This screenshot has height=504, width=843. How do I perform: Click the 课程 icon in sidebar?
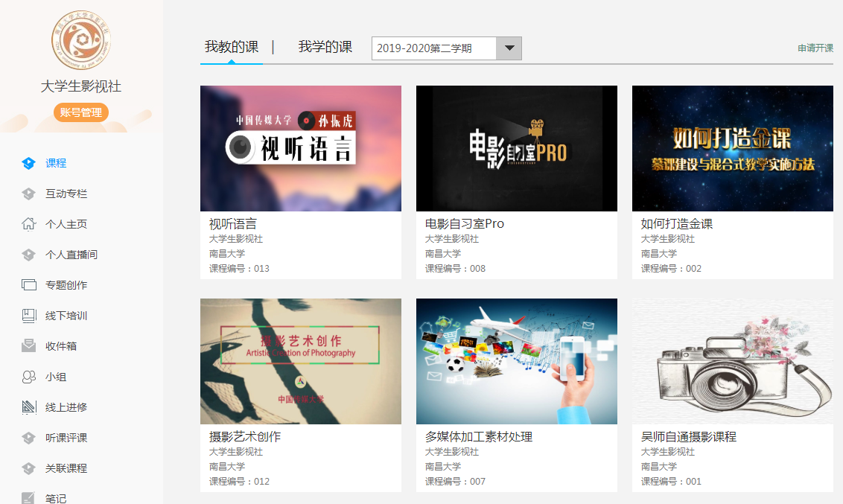[29, 163]
